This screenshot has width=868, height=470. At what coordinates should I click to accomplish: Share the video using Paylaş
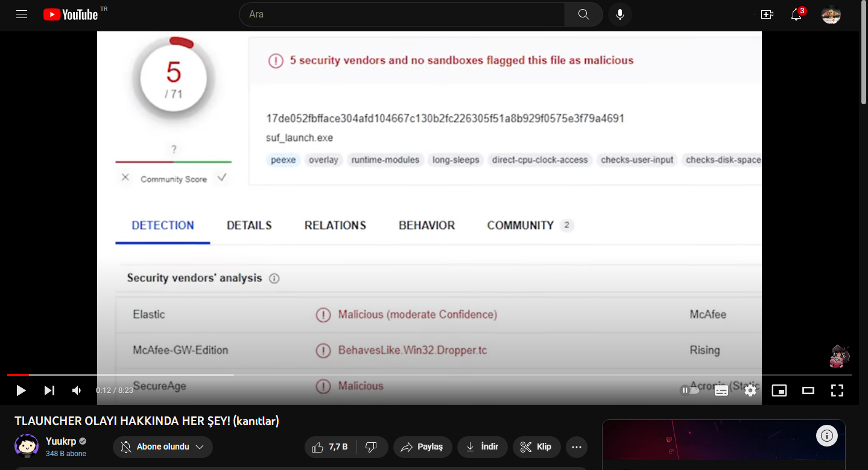(x=422, y=446)
